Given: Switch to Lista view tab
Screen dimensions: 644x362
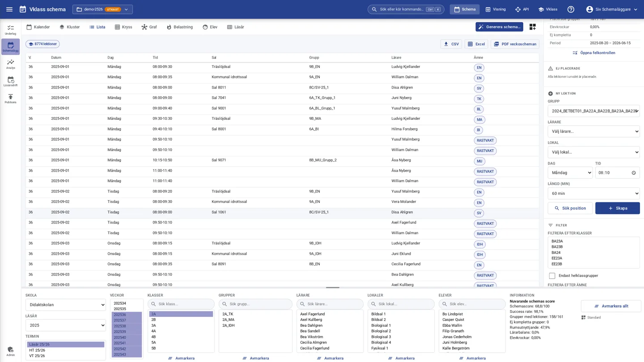Looking at the screenshot, I should (97, 27).
